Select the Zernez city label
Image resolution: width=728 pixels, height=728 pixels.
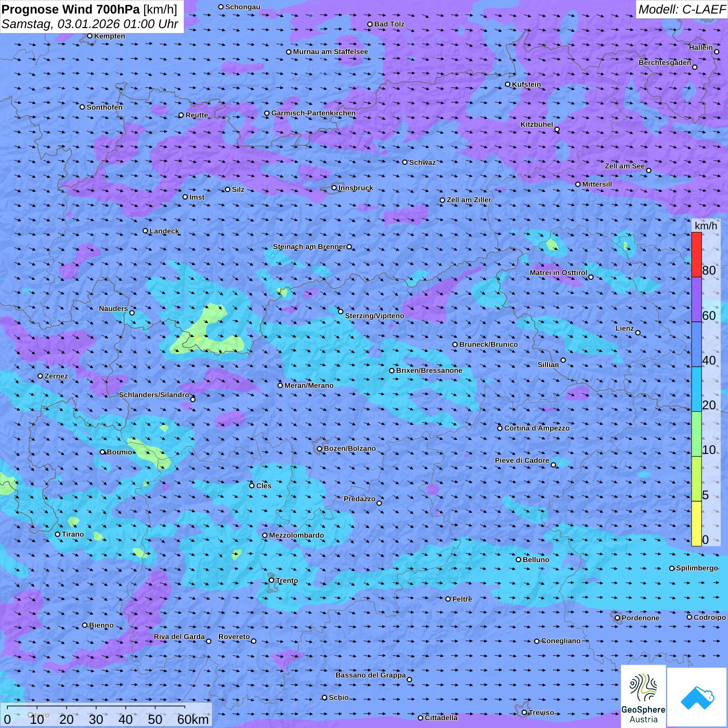point(56,376)
